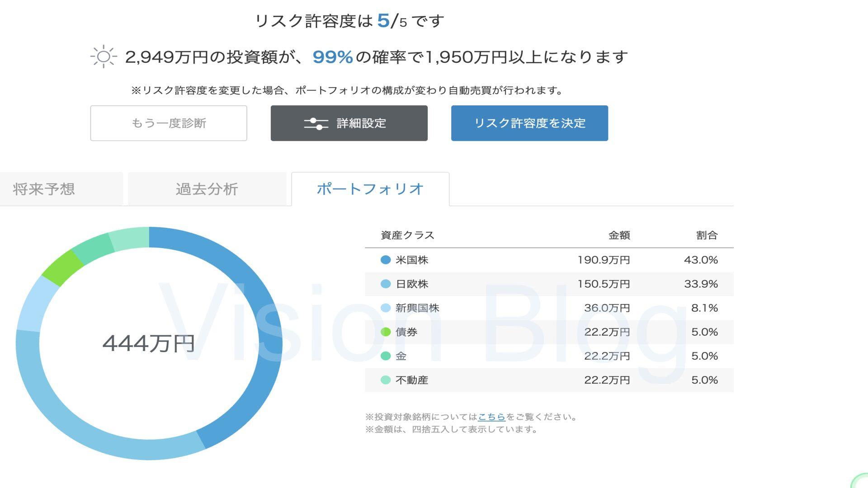Click the 日欧株 color dot
Screen dimensions: 868x488
[386, 284]
